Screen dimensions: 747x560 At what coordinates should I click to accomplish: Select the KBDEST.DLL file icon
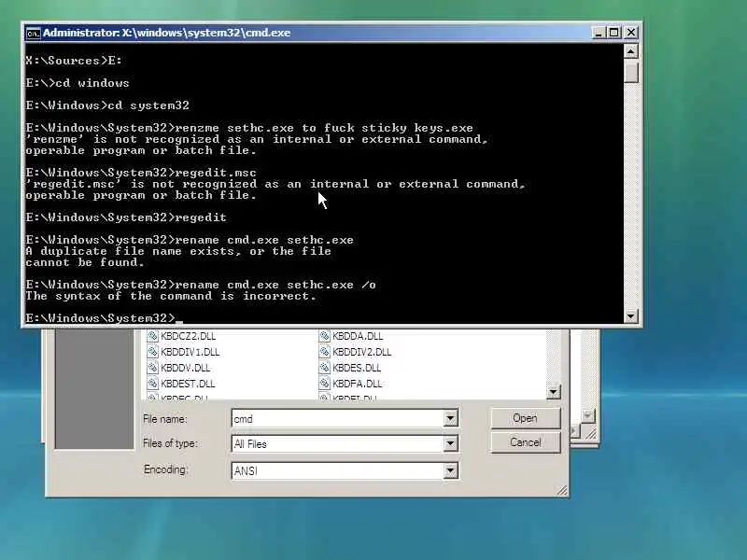click(152, 384)
